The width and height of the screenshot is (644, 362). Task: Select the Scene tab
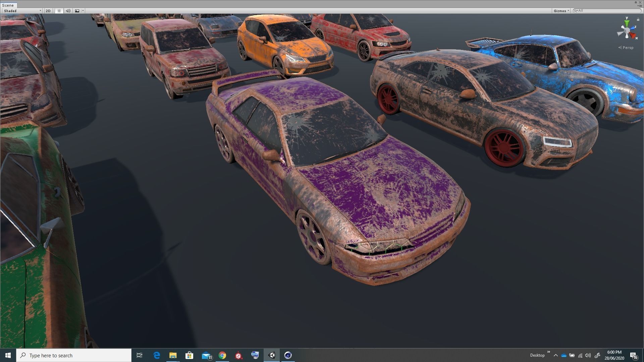[8, 5]
